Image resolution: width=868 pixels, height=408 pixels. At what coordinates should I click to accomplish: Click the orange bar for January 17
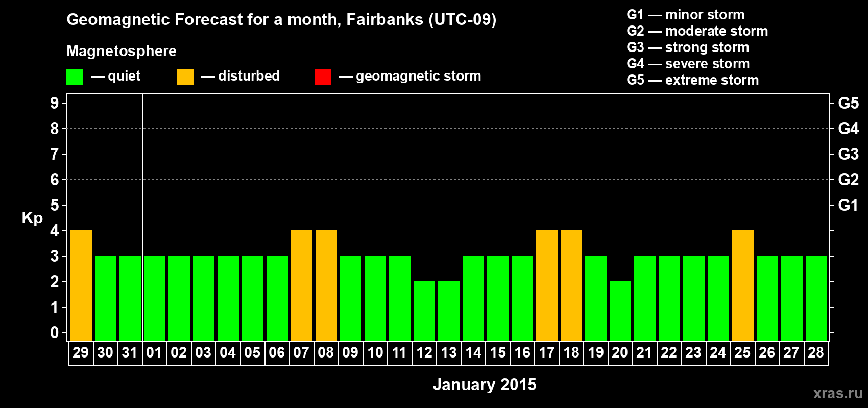tap(547, 286)
